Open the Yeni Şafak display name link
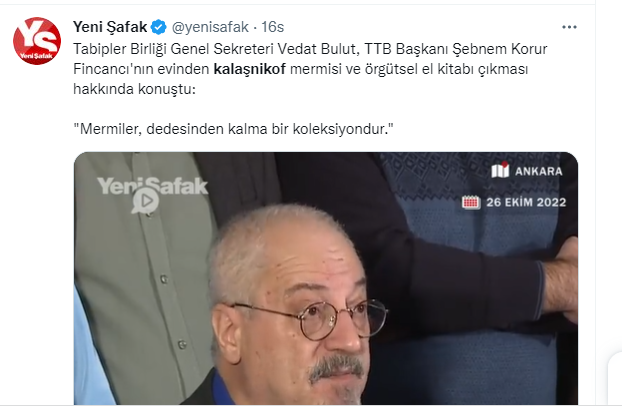 pos(110,27)
